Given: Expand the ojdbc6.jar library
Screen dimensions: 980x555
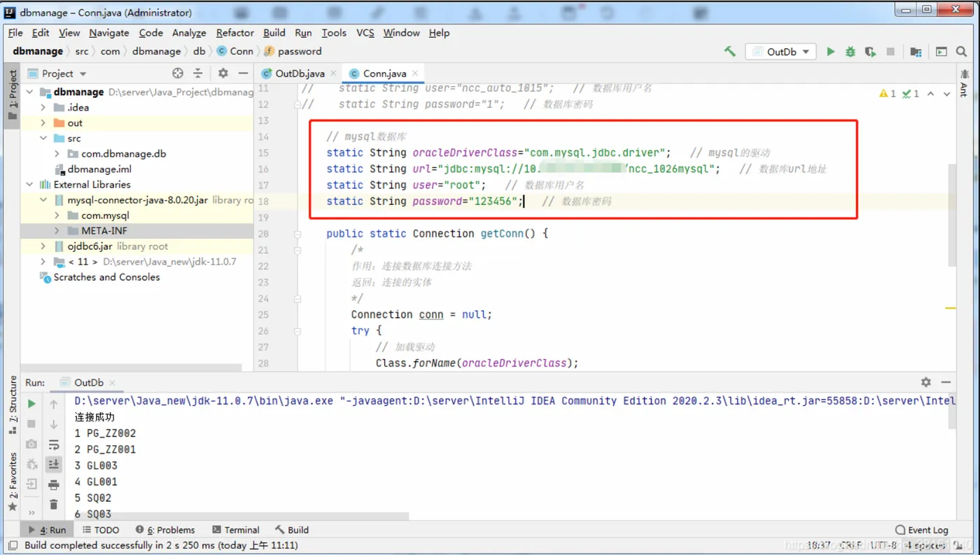Looking at the screenshot, I should (43, 246).
